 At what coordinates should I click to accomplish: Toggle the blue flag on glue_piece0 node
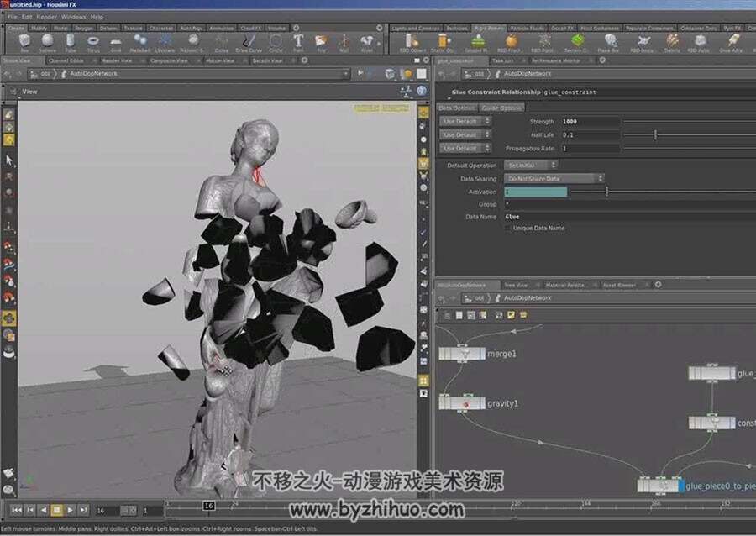(x=680, y=486)
